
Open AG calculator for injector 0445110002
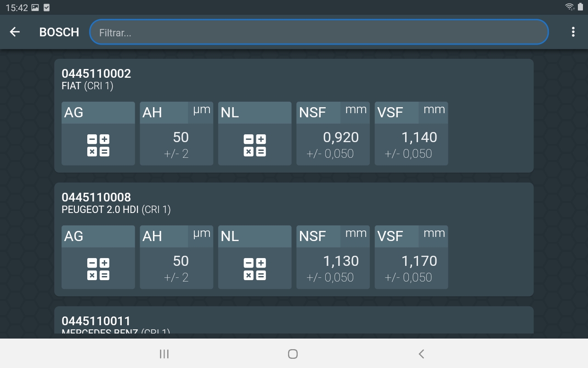tap(98, 145)
